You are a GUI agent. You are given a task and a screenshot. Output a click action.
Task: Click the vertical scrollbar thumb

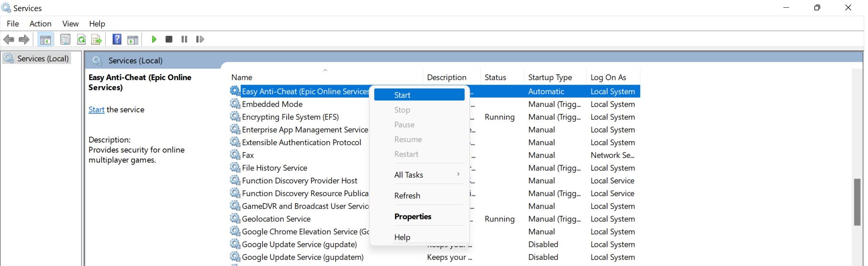click(x=857, y=202)
